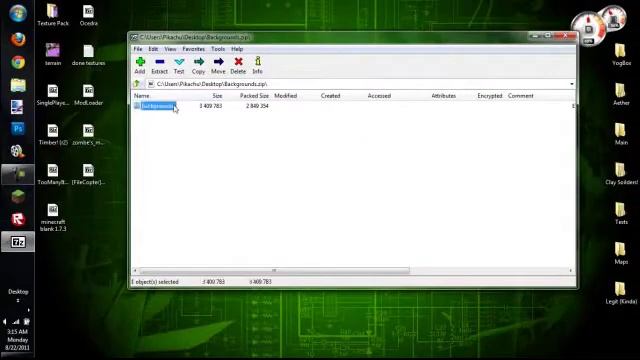Open the SinglePlayer archive on desktop
Viewport: 640px width, 360px height.
click(53, 95)
